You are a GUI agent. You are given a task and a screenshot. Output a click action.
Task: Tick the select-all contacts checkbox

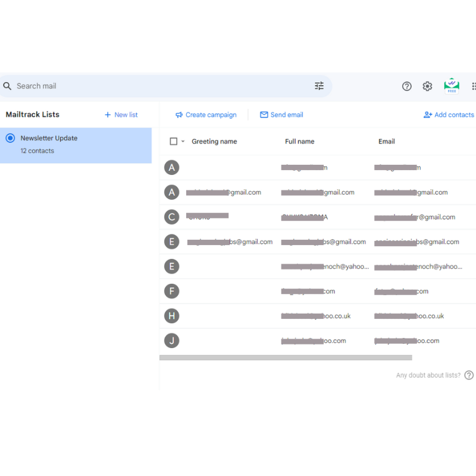[174, 142]
